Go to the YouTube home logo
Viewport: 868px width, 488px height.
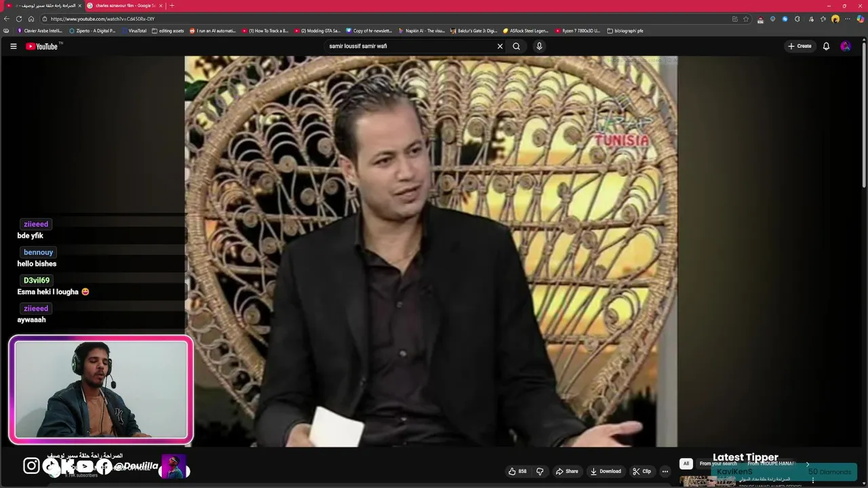(x=42, y=46)
